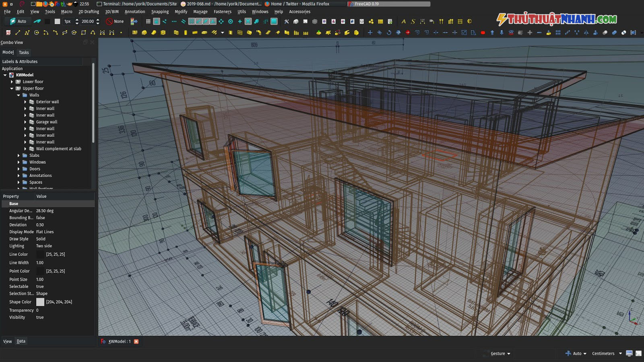Click the Shape Color swatch
Image resolution: width=644 pixels, height=362 pixels.
click(40, 302)
